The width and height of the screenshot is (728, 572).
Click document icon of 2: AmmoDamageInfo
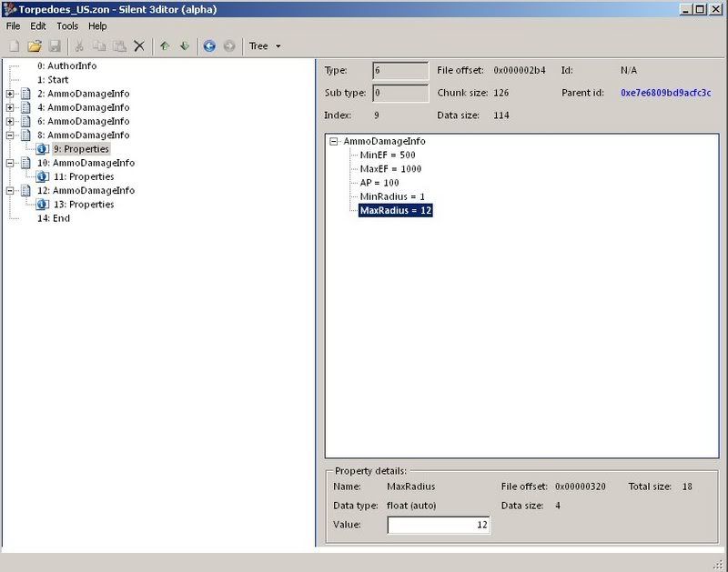(x=26, y=94)
